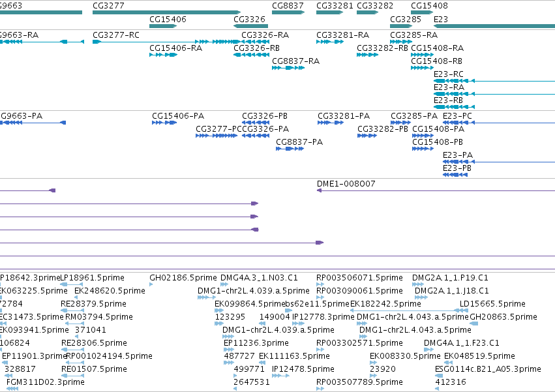Select the CG15408-PA protein feature
This screenshot has height=392, width=555.
423,136
